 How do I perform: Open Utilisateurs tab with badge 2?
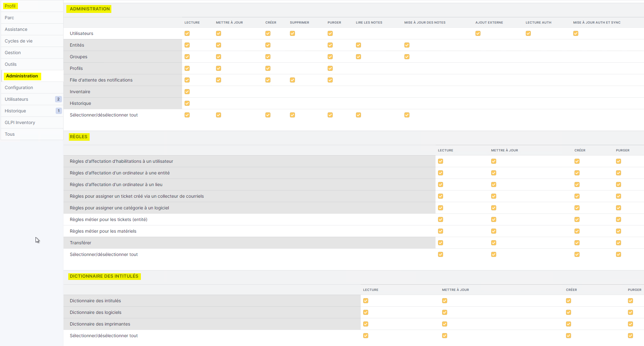16,99
